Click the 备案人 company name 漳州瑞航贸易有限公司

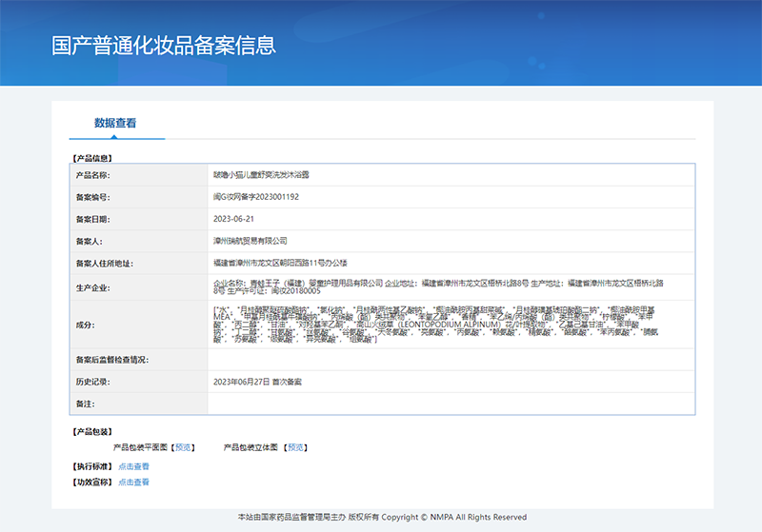click(x=250, y=241)
